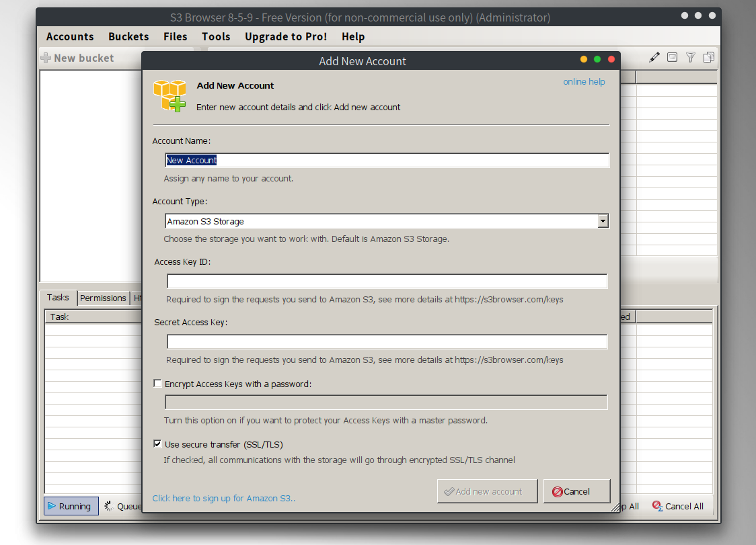Click the square view icon in toolbar
The height and width of the screenshot is (545, 756).
click(672, 58)
